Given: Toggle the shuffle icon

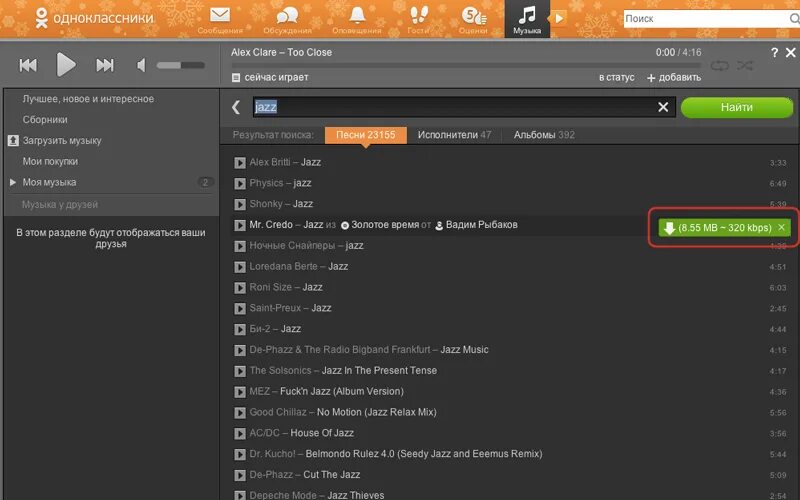Looking at the screenshot, I should [745, 65].
